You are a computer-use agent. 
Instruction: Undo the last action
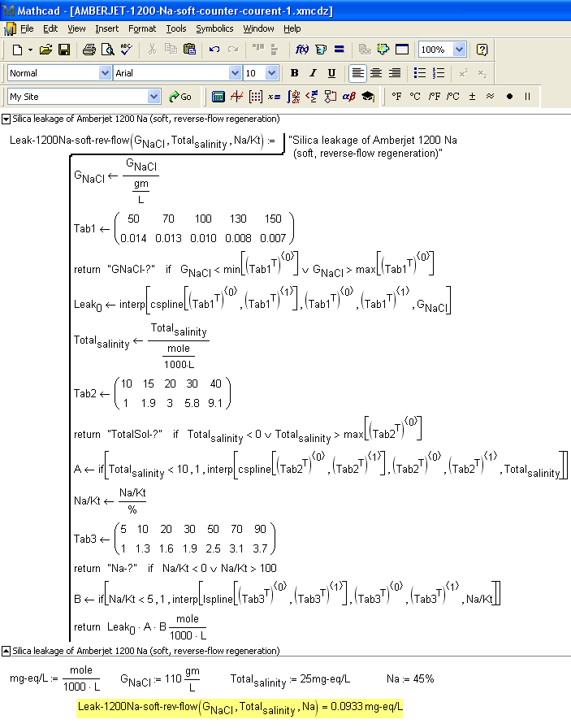pyautogui.click(x=214, y=50)
